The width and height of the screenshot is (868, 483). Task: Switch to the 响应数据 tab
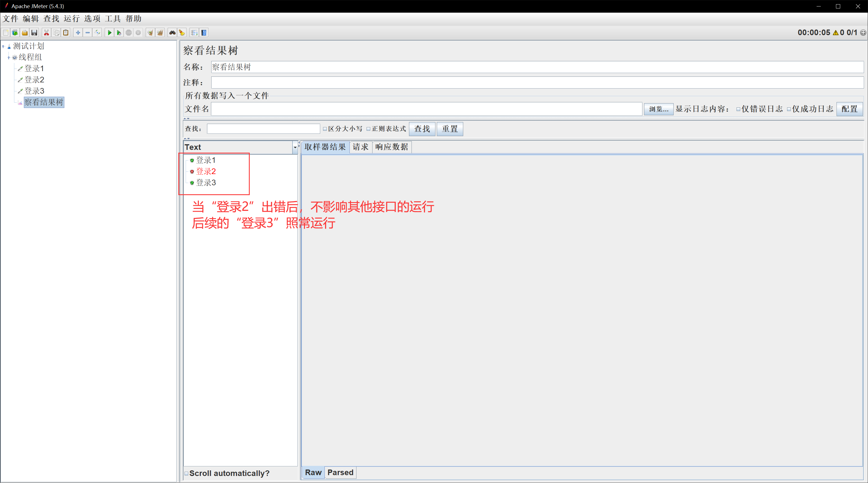pos(391,147)
